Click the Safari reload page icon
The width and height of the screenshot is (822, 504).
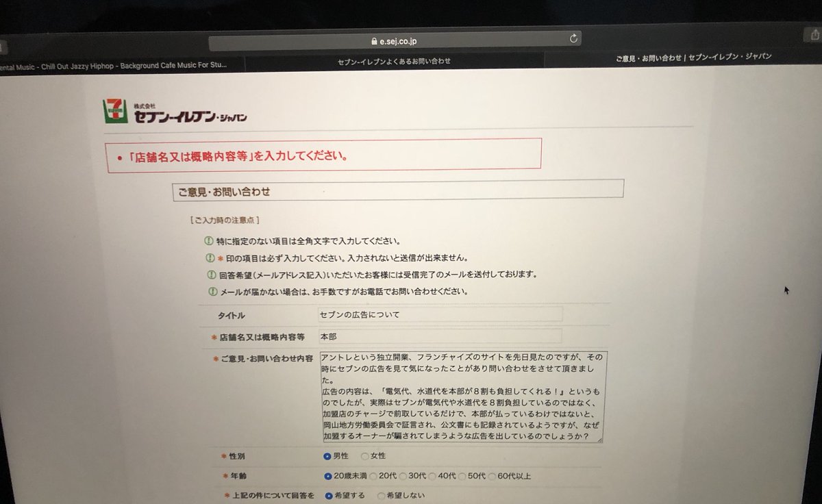tap(573, 39)
